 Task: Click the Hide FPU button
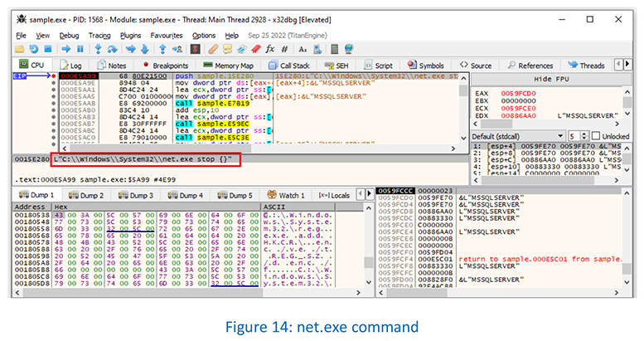[551, 79]
